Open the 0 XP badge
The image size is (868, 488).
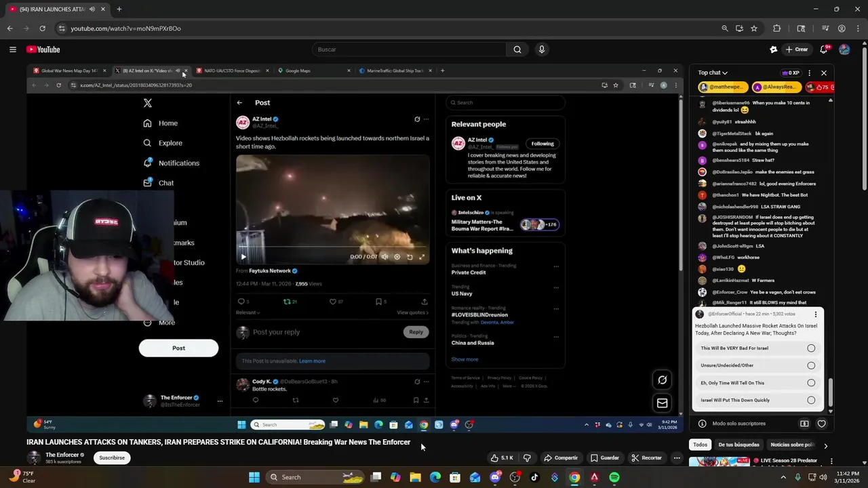(x=791, y=73)
